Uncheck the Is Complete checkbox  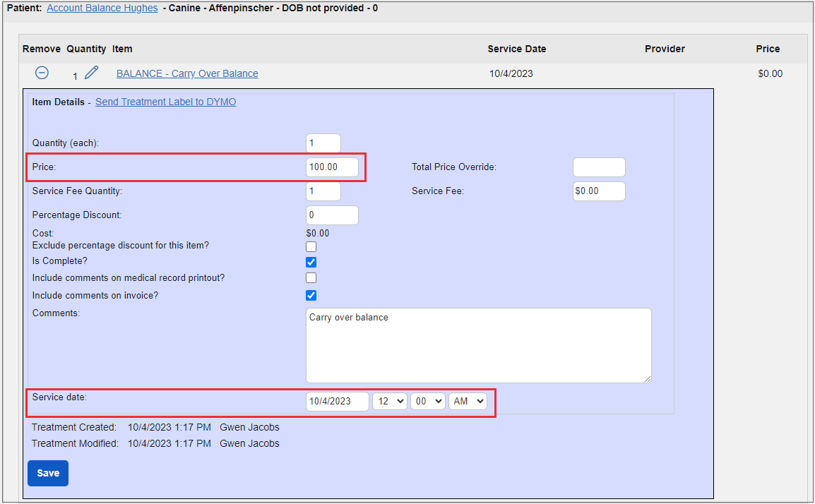[x=311, y=263]
